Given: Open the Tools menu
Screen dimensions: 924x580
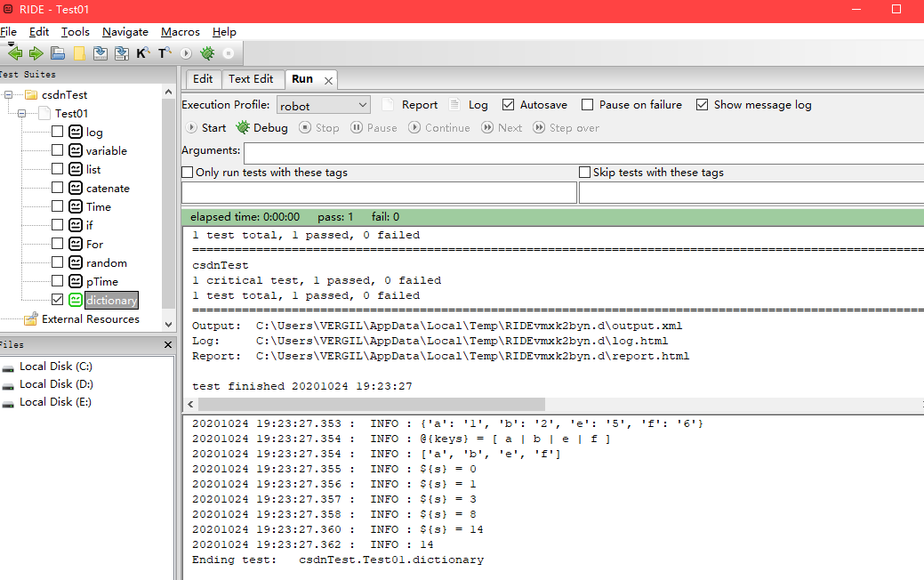Looking at the screenshot, I should point(76,32).
